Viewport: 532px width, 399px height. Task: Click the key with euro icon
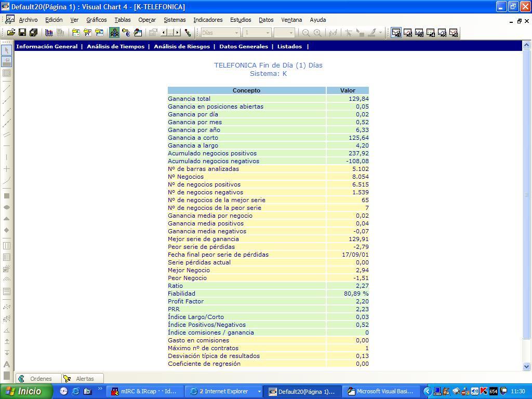[x=126, y=33]
